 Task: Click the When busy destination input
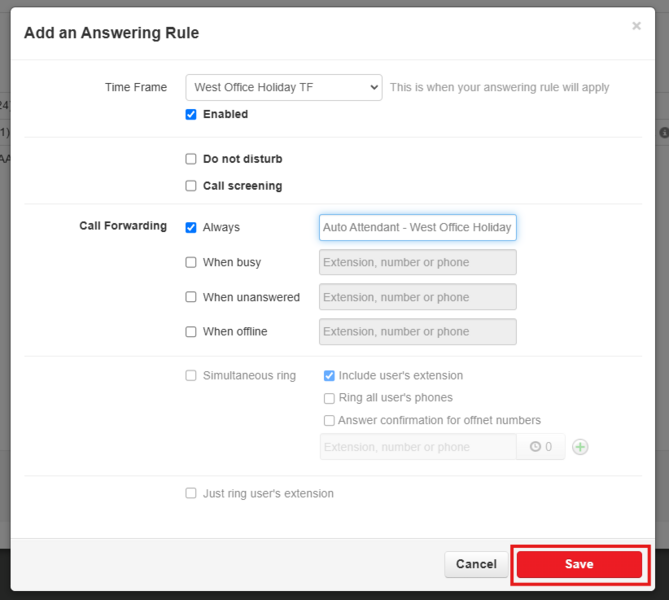[417, 263]
